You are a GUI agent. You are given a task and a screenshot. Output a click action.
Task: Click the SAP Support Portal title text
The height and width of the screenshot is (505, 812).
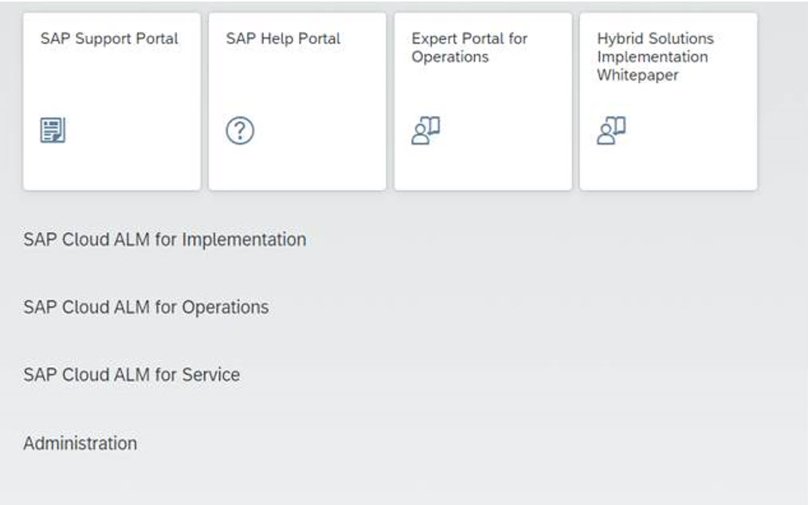tap(109, 39)
